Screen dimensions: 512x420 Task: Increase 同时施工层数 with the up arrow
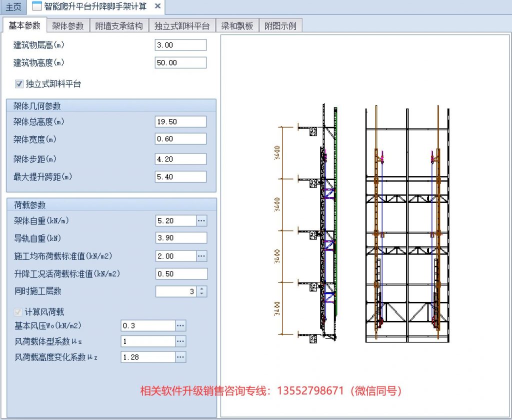pyautogui.click(x=202, y=288)
